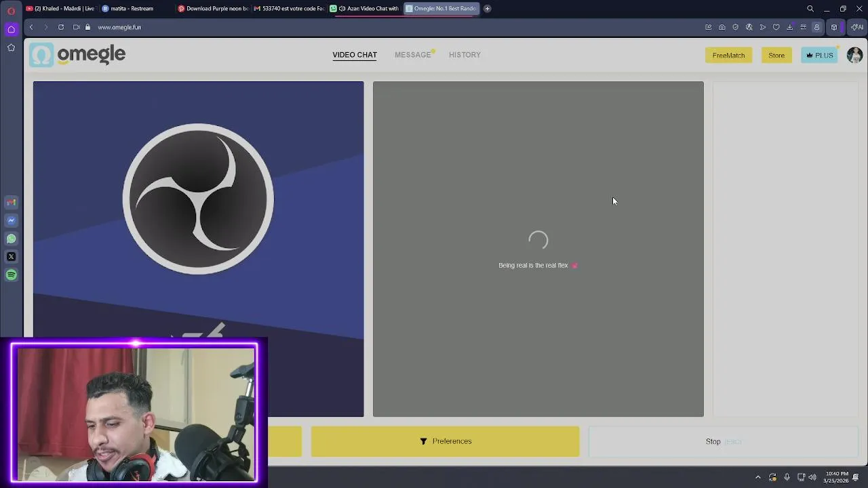The image size is (868, 488).
Task: Take a snapshot with camera icon
Action: (x=722, y=27)
